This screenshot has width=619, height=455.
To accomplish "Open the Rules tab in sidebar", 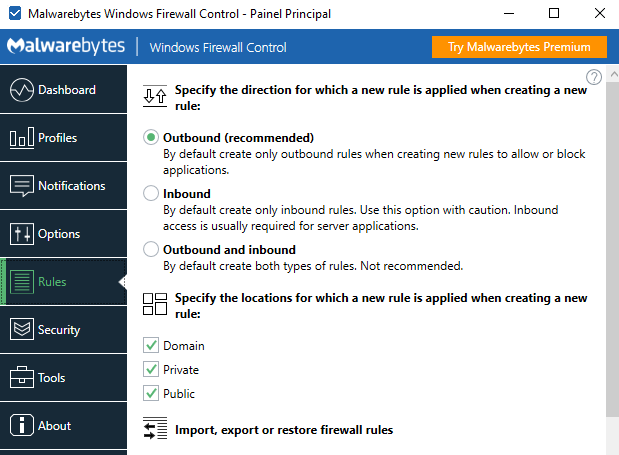I will coord(52,282).
